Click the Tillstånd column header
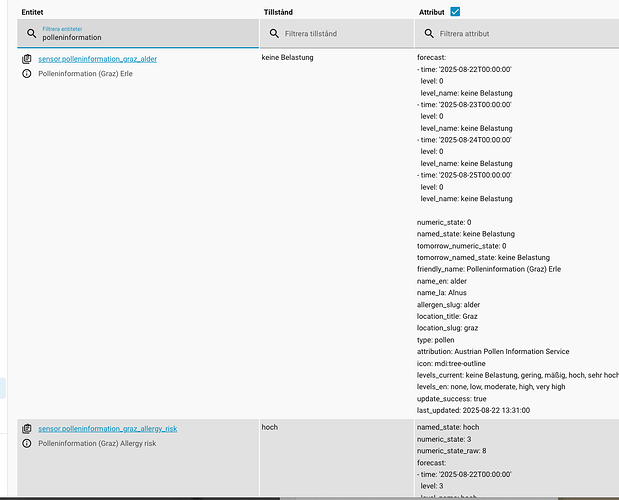The width and height of the screenshot is (619, 500). pos(277,11)
